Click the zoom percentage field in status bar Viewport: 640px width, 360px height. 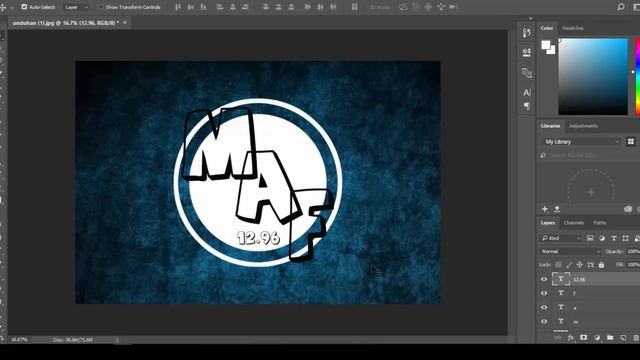(x=19, y=340)
